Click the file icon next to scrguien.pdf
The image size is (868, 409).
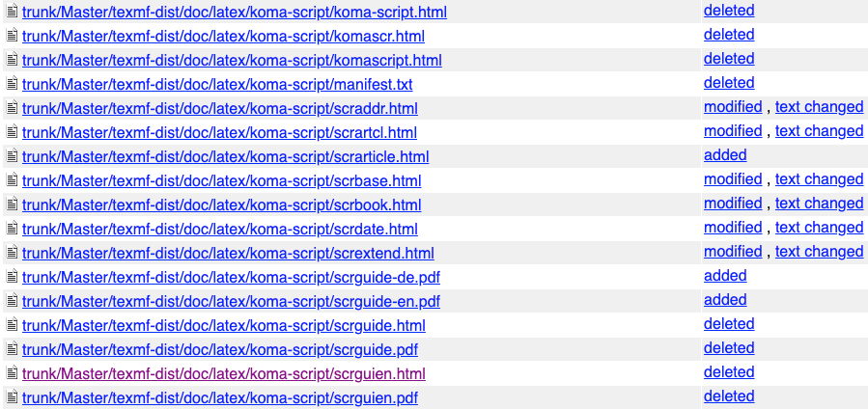[x=13, y=398]
